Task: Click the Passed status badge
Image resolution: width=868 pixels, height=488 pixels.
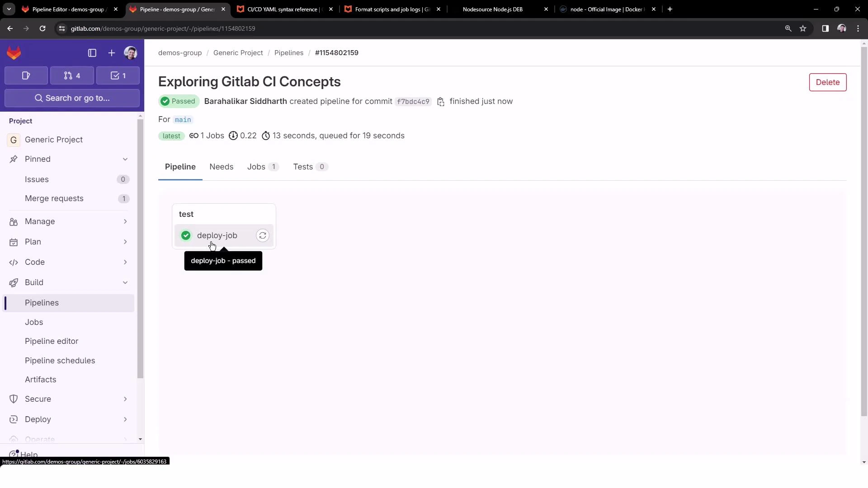Action: tap(179, 101)
